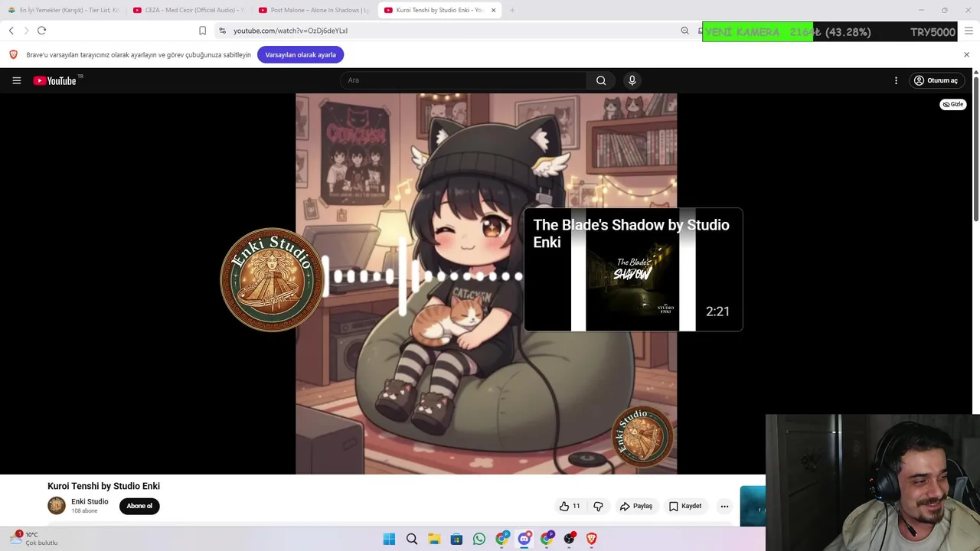Open more actions ellipsis below video
The width and height of the screenshot is (980, 551).
click(x=724, y=506)
